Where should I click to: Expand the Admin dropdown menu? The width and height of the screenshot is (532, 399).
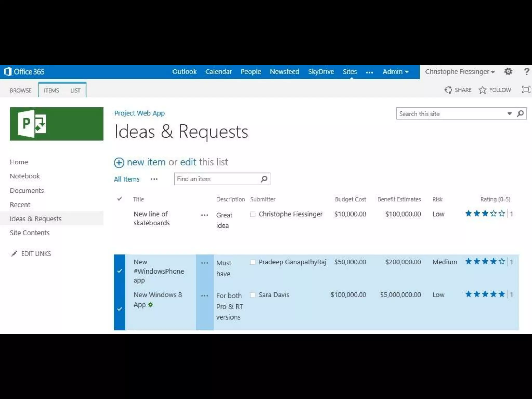pos(395,71)
